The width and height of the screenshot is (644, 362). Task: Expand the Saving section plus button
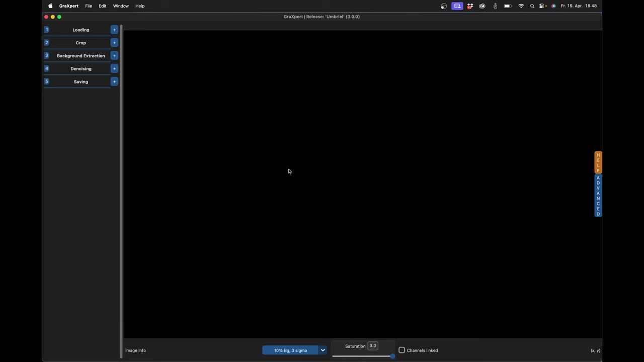114,81
